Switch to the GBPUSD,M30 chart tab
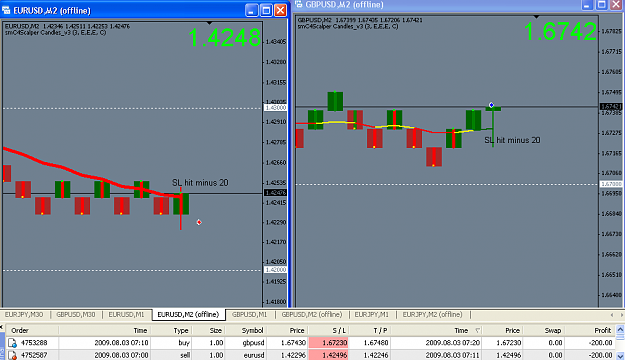Image resolution: width=625 pixels, height=360 pixels. click(x=76, y=315)
